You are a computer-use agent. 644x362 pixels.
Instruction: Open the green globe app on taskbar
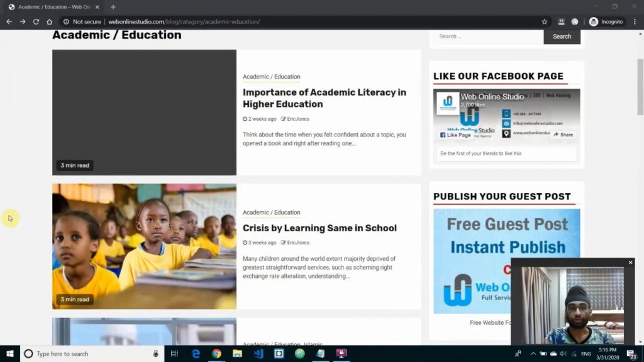pyautogui.click(x=300, y=354)
